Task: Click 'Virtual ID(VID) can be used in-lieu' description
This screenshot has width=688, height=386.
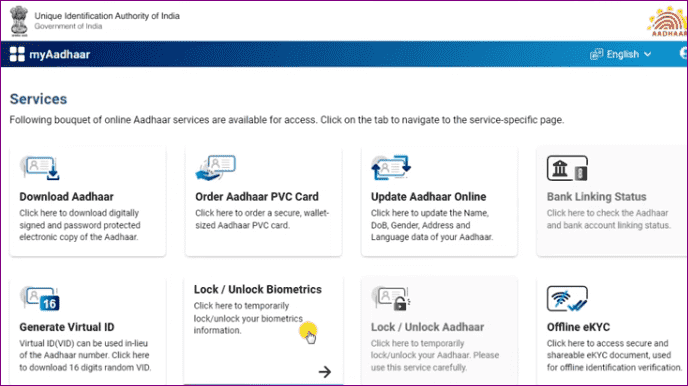Action: (85, 355)
